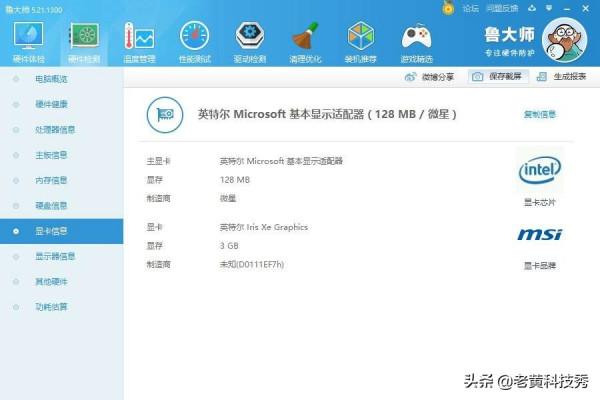The image size is (600, 400).
Task: Switch to 硬件检测 tab
Action: coord(84,37)
